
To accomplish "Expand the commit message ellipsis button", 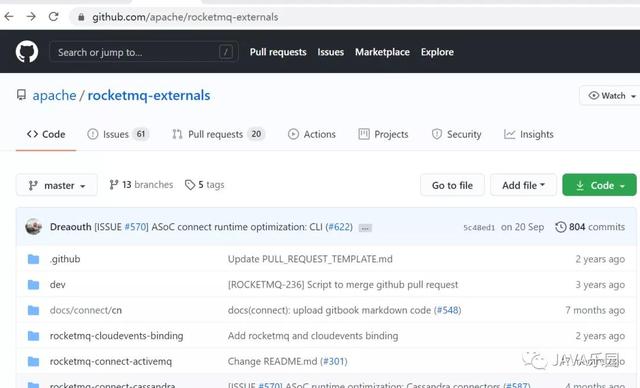I will (x=365, y=228).
